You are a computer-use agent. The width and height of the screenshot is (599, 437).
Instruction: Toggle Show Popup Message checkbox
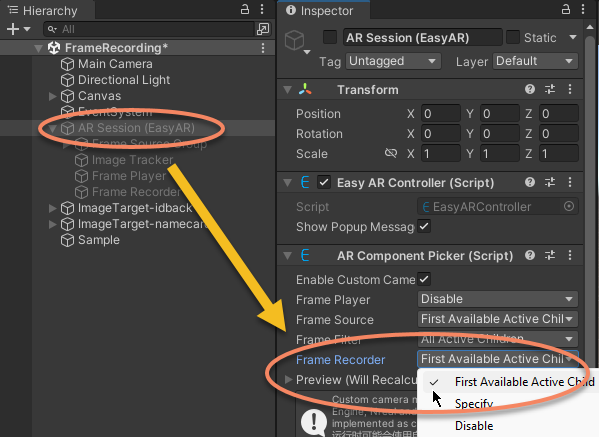424,226
